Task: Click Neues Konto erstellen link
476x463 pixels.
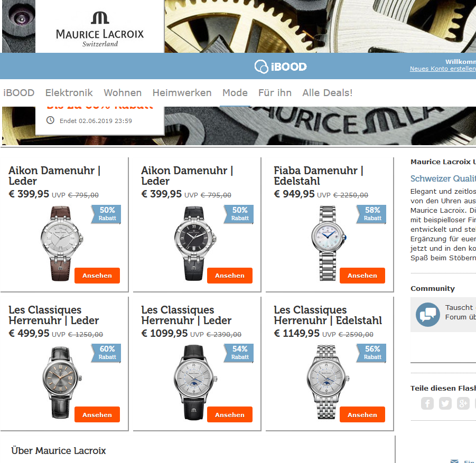Action: [x=443, y=69]
